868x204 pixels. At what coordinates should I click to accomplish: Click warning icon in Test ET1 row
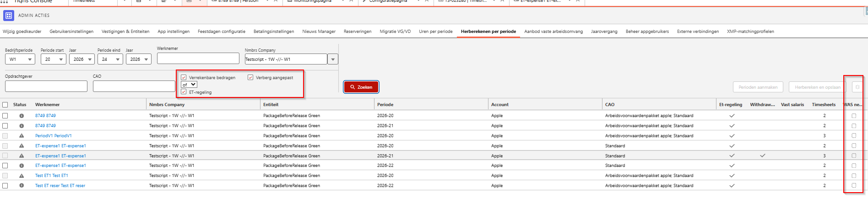click(22, 176)
